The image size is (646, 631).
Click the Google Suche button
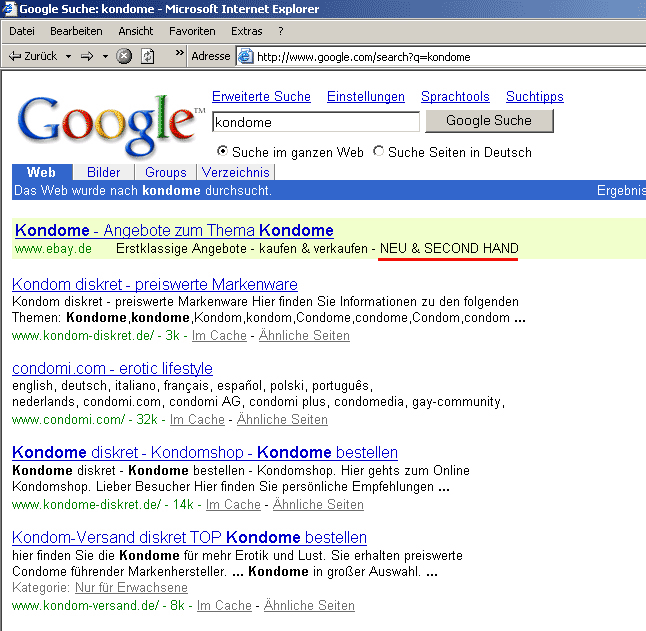489,121
